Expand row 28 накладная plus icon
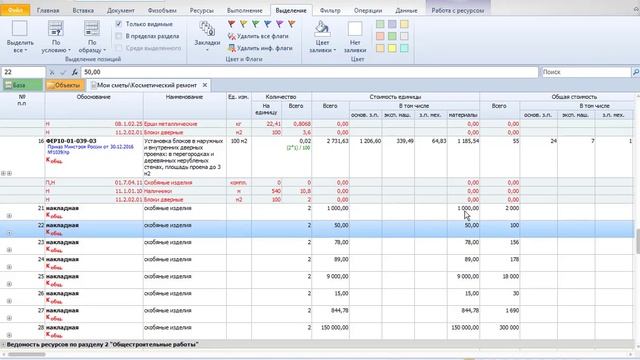Screen dimensions: 640x360 pyautogui.click(x=9, y=335)
